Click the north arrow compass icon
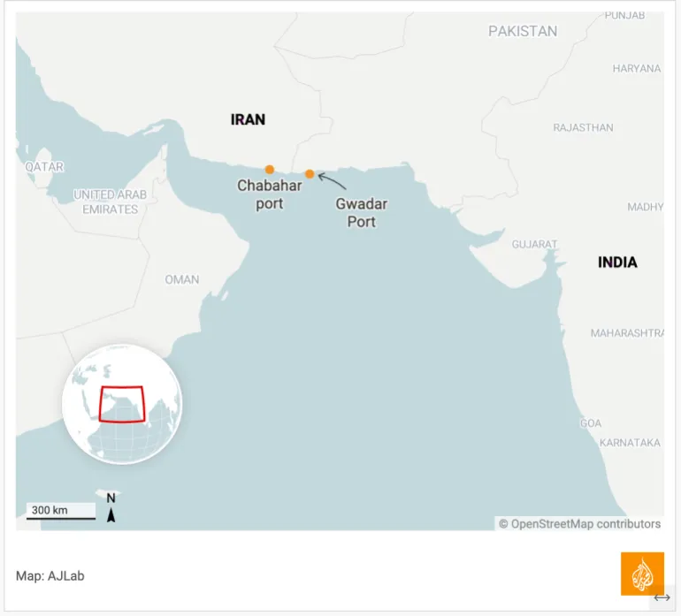Viewport: 681px width, 616px height. tap(111, 508)
